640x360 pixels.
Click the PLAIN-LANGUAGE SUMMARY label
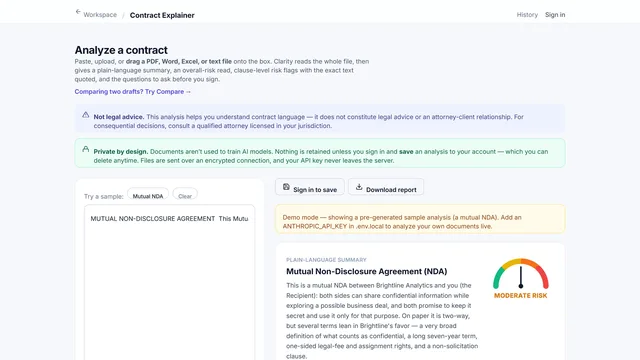pos(326,260)
